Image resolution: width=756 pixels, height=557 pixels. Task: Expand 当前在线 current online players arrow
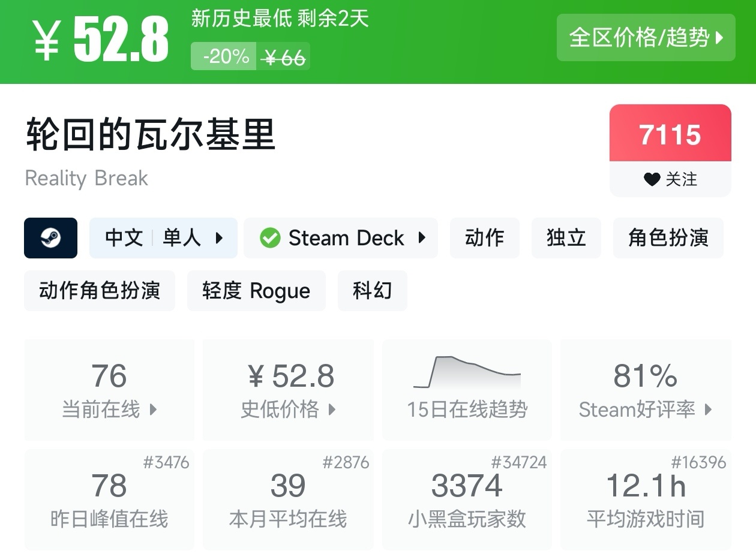153,410
